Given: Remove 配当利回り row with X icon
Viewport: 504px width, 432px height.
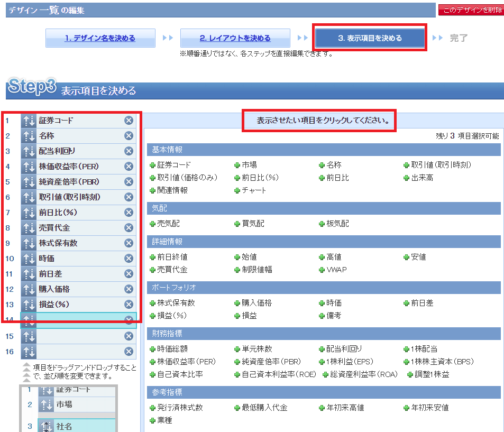Looking at the screenshot, I should pyautogui.click(x=129, y=151).
